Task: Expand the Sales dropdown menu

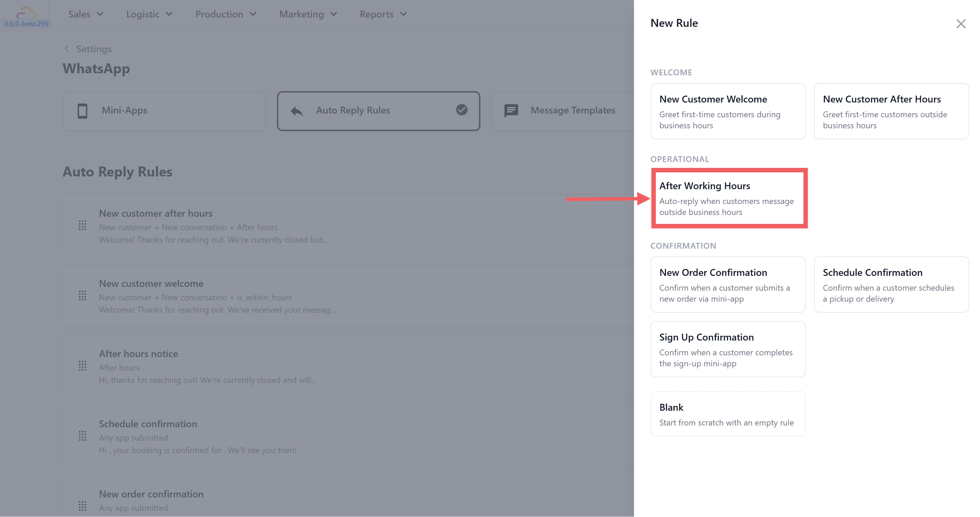Action: 86,14
